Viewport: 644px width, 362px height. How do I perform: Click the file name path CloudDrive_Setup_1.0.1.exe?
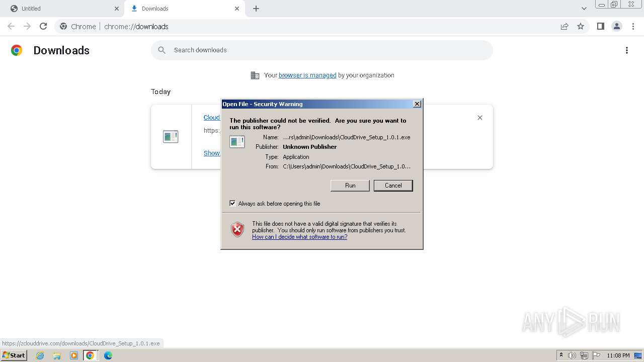click(x=347, y=137)
